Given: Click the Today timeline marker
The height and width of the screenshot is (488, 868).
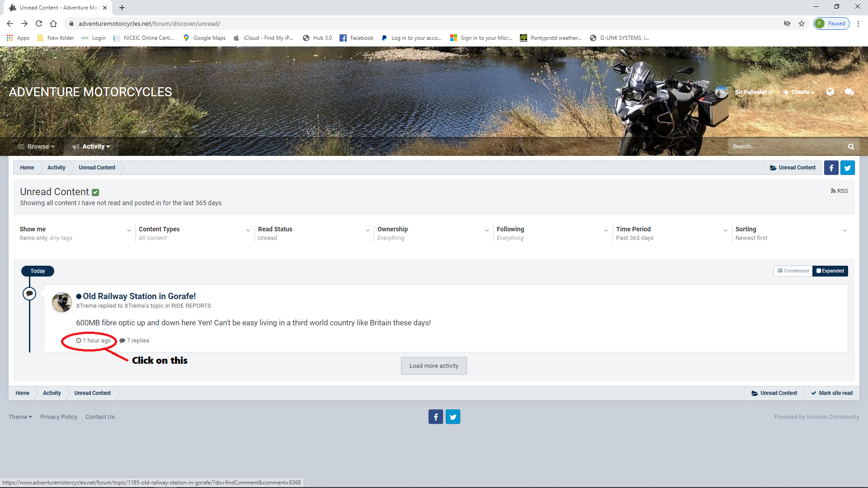Looking at the screenshot, I should click(x=38, y=271).
